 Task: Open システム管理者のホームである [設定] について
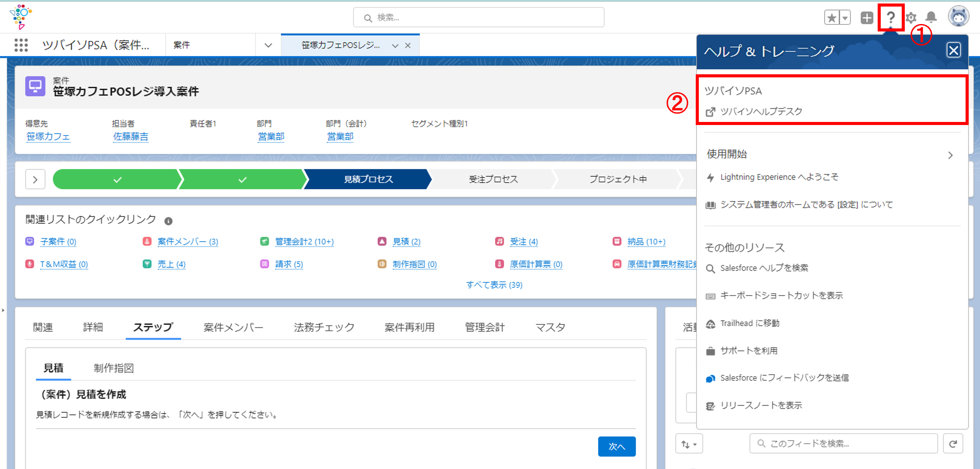point(806,205)
